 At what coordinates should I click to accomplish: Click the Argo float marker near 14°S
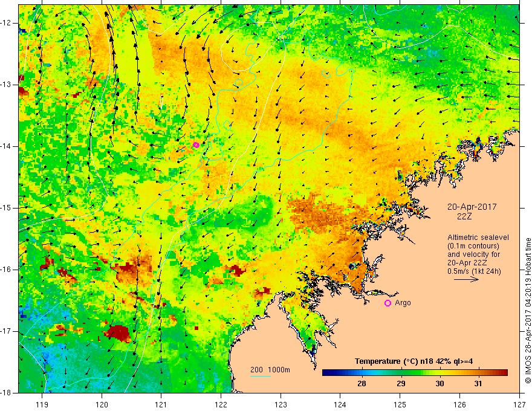click(196, 145)
